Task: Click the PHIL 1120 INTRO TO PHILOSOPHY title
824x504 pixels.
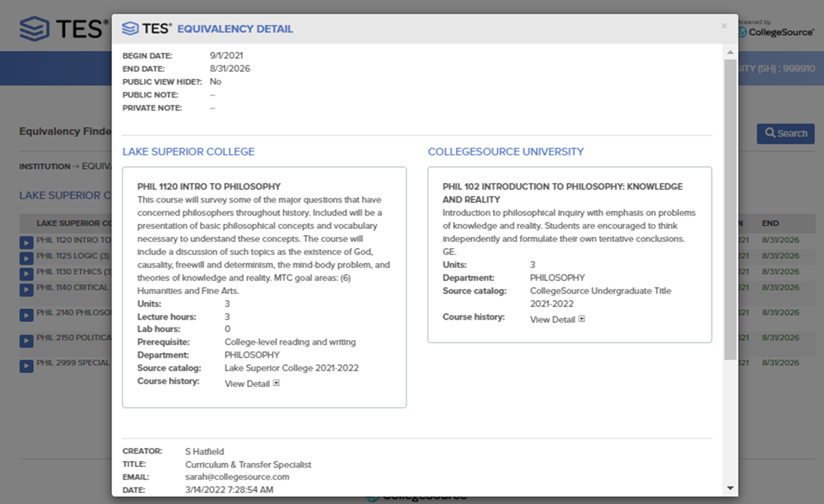Action: click(209, 187)
